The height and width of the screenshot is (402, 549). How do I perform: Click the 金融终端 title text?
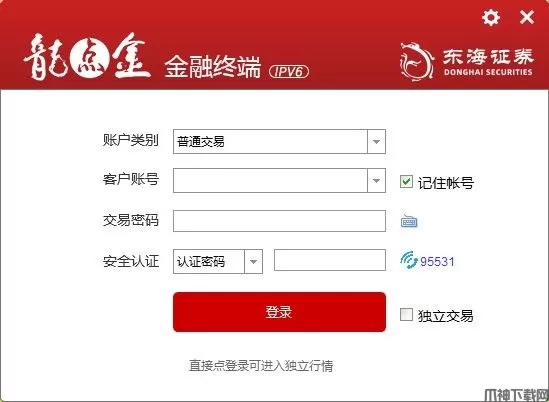(213, 66)
